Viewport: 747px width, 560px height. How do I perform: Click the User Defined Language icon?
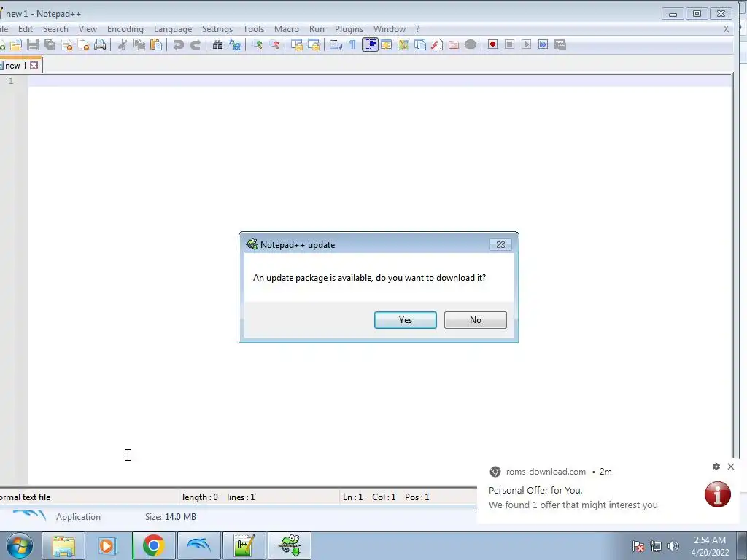[387, 44]
